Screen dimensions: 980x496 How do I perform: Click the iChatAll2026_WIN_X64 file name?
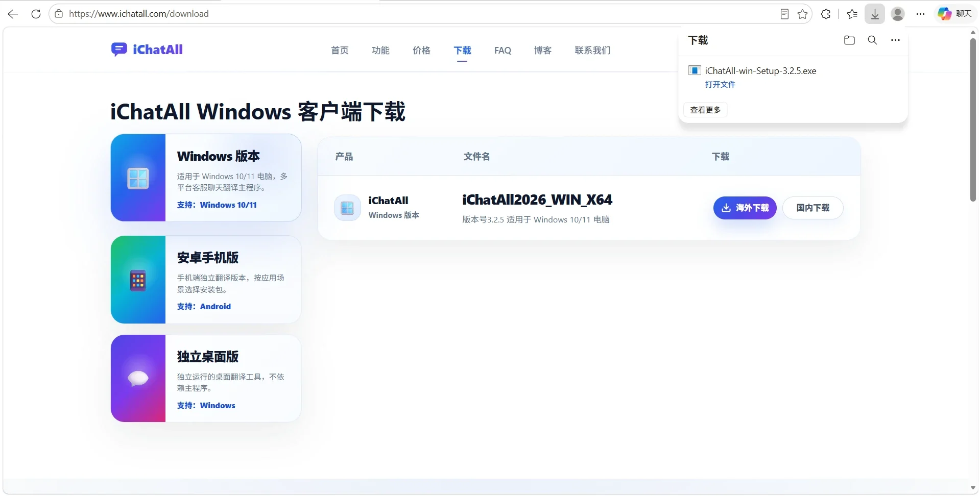click(537, 200)
